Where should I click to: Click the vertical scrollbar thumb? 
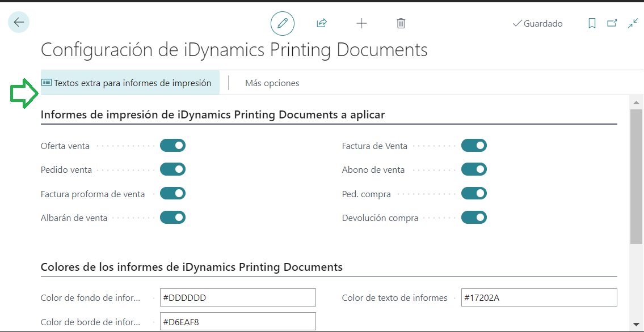[636, 177]
